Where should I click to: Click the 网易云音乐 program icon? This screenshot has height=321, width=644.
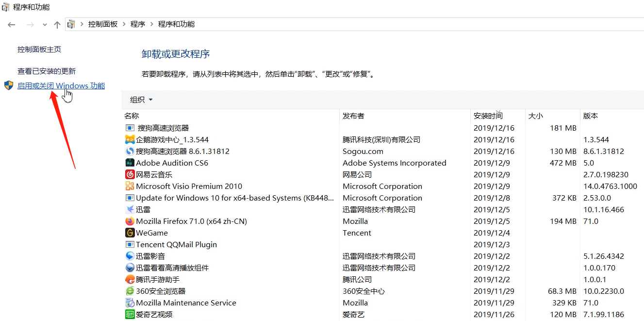[x=130, y=174]
